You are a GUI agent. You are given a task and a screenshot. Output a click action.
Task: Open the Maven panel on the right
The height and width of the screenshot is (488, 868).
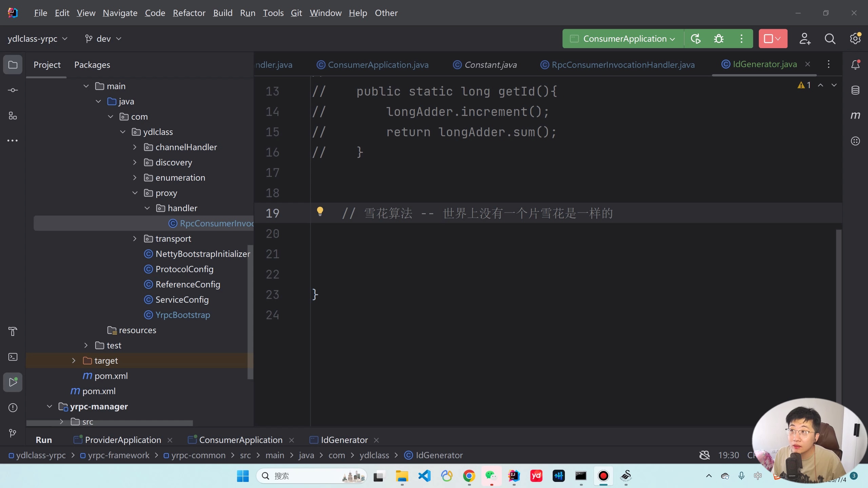pos(855,115)
